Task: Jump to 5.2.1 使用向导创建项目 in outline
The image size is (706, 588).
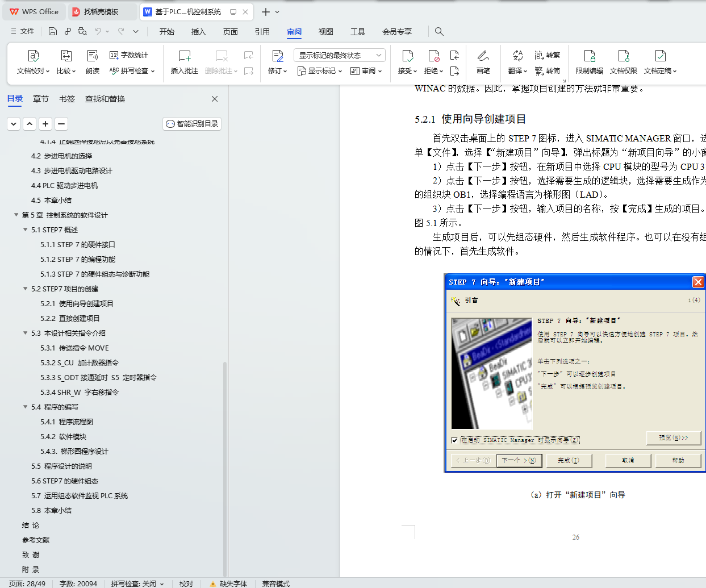Action: point(77,303)
